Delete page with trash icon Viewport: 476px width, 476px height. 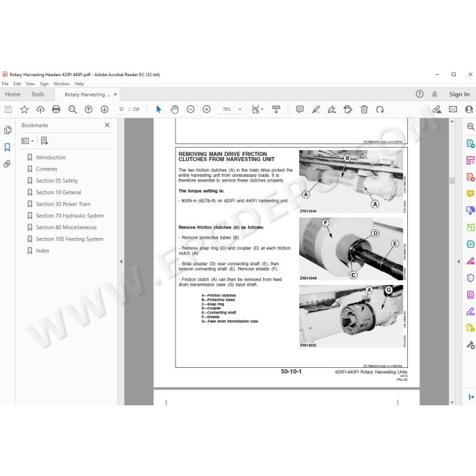click(x=364, y=109)
